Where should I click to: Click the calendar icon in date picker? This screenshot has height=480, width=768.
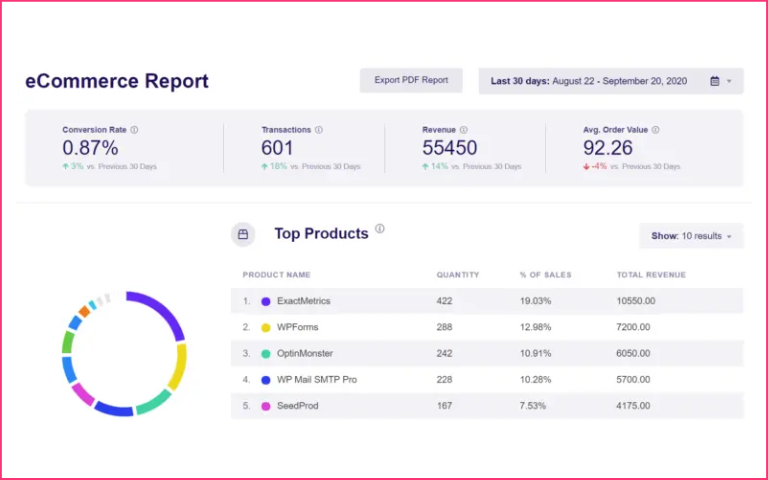[715, 81]
